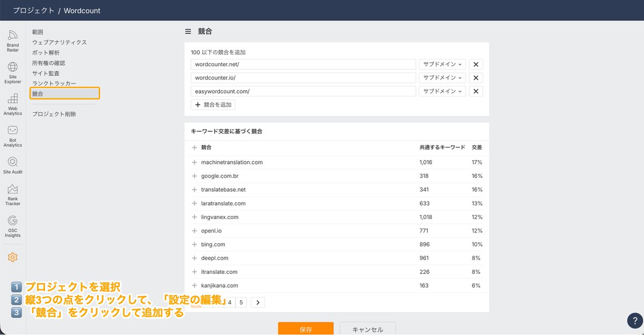Screen dimensions: 644x335
Task: Go to next page with arrow button
Action: [258, 302]
